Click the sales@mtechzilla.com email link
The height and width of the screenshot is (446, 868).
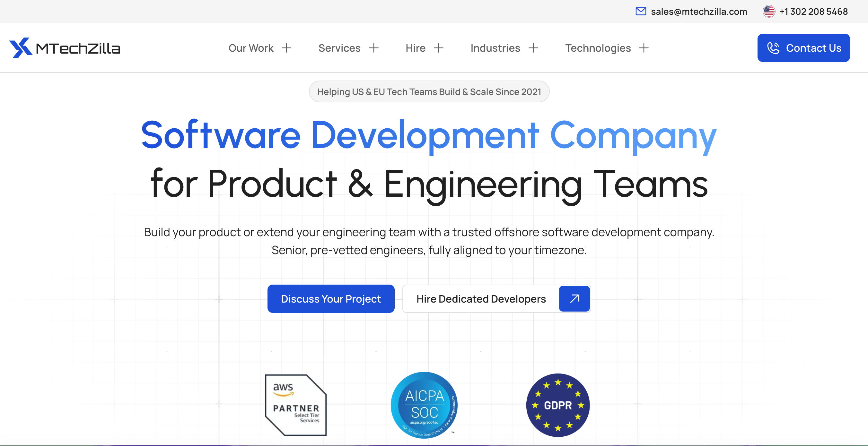click(x=699, y=12)
